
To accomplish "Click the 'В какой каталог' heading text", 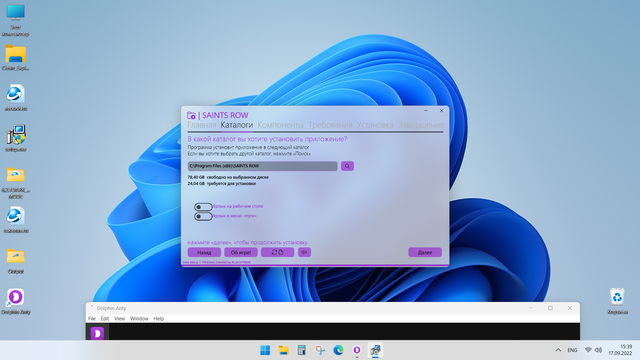I will tap(267, 139).
